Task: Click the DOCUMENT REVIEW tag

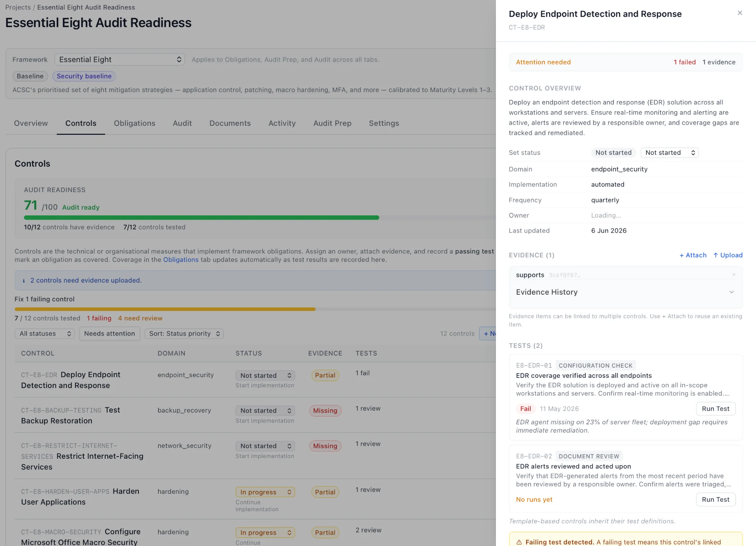Action: tap(589, 456)
